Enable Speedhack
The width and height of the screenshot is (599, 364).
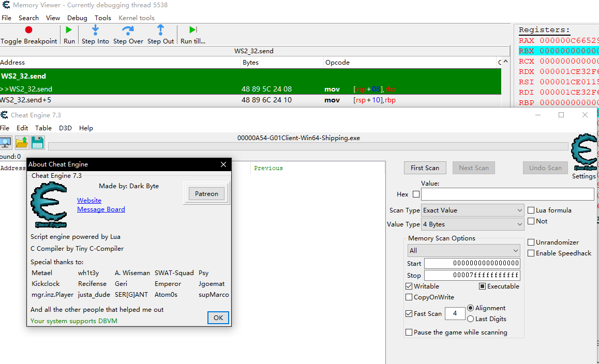531,253
